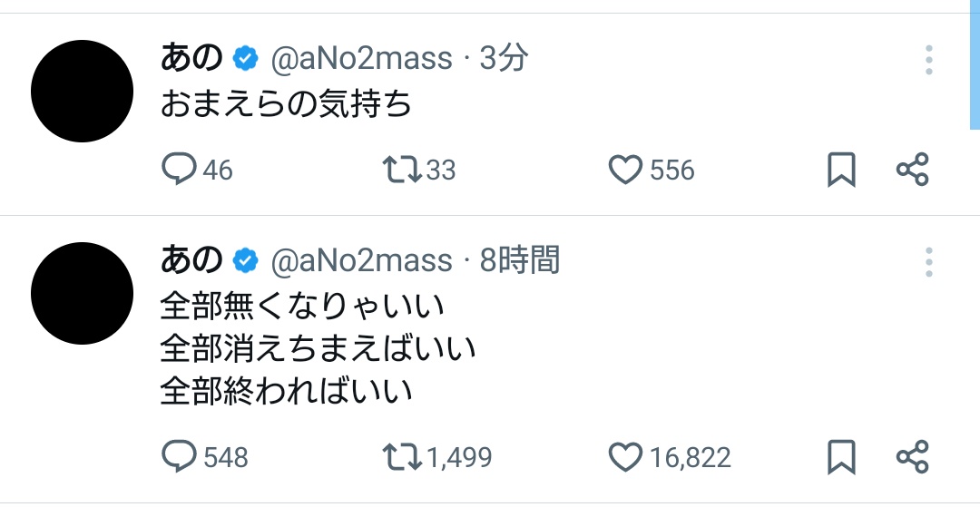980x507 pixels.
Task: Bookmark the 全部無くなりゃいい tweet
Action: click(x=841, y=456)
